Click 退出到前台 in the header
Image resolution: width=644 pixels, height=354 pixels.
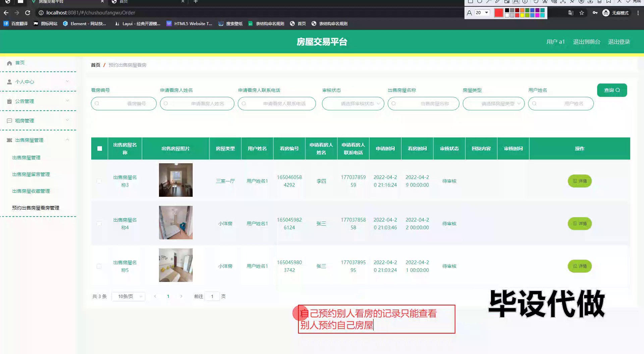(x=586, y=42)
